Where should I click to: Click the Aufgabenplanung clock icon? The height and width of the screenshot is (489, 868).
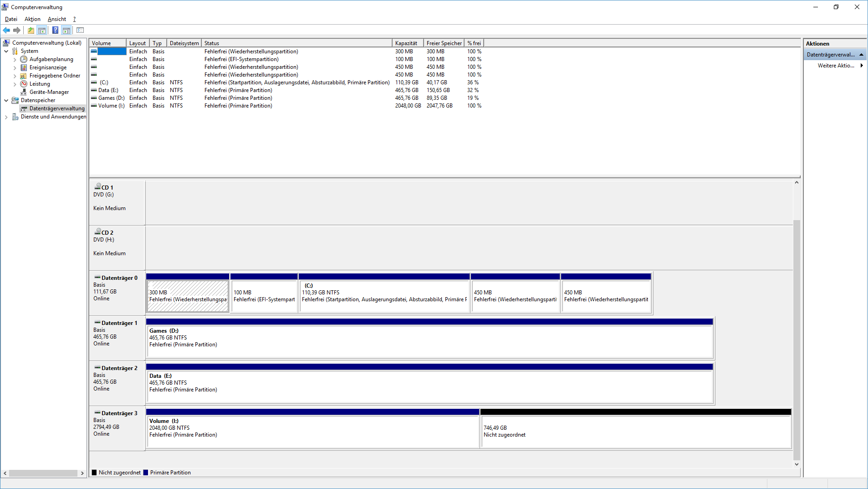[x=24, y=59]
